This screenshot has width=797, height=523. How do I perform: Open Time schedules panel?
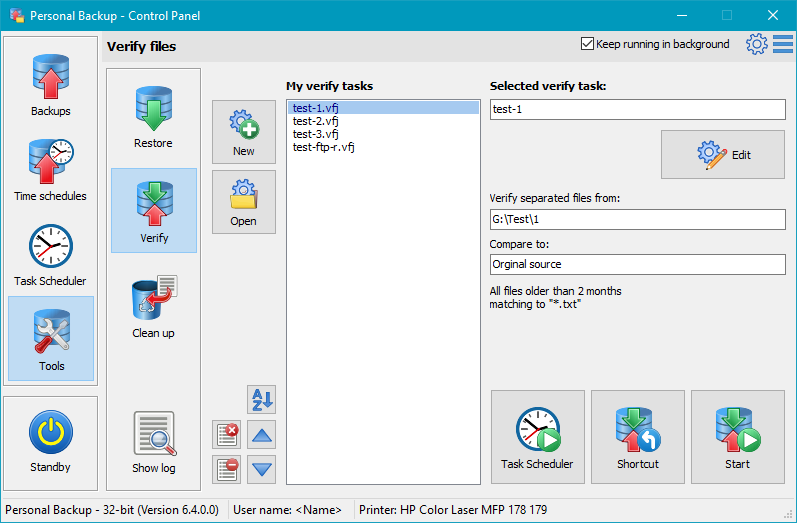click(50, 170)
